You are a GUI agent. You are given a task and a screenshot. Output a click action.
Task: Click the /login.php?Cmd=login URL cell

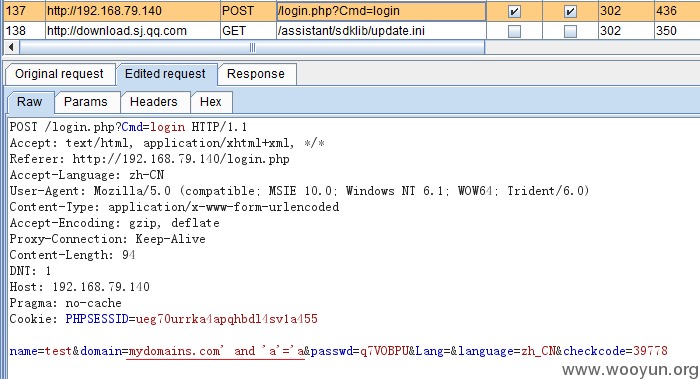point(381,11)
